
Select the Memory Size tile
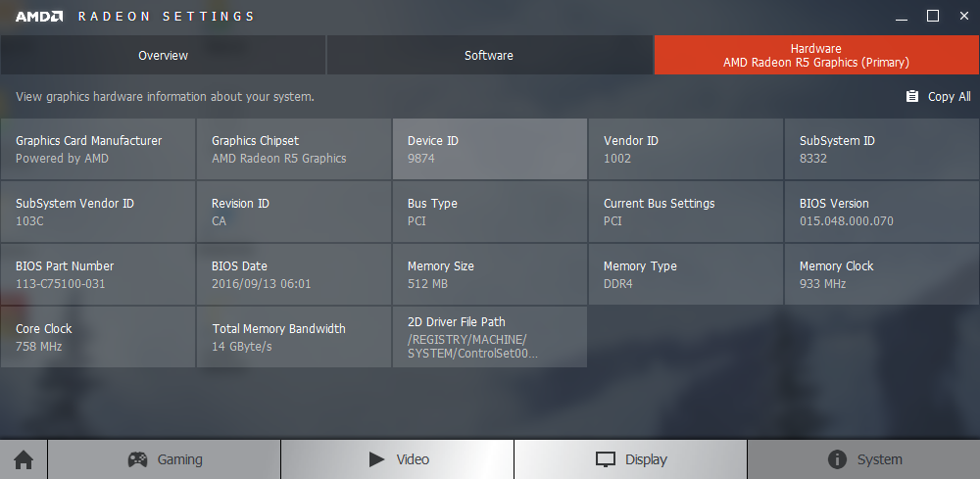click(490, 274)
